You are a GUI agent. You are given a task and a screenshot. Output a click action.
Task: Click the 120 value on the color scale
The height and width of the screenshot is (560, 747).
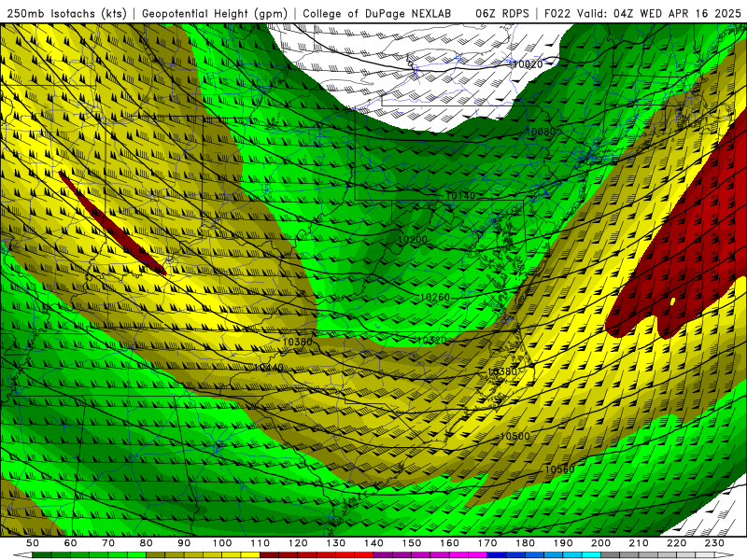(x=298, y=543)
